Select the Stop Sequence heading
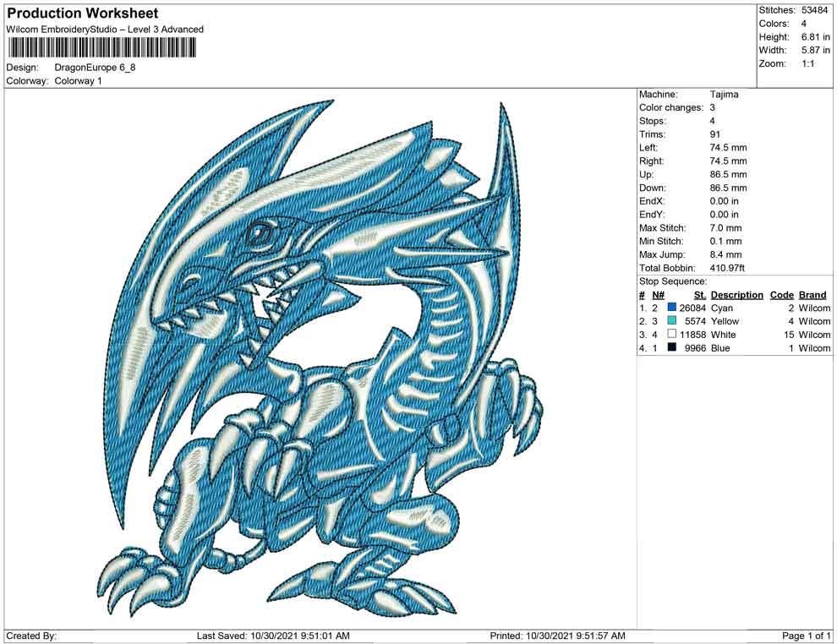 point(672,281)
